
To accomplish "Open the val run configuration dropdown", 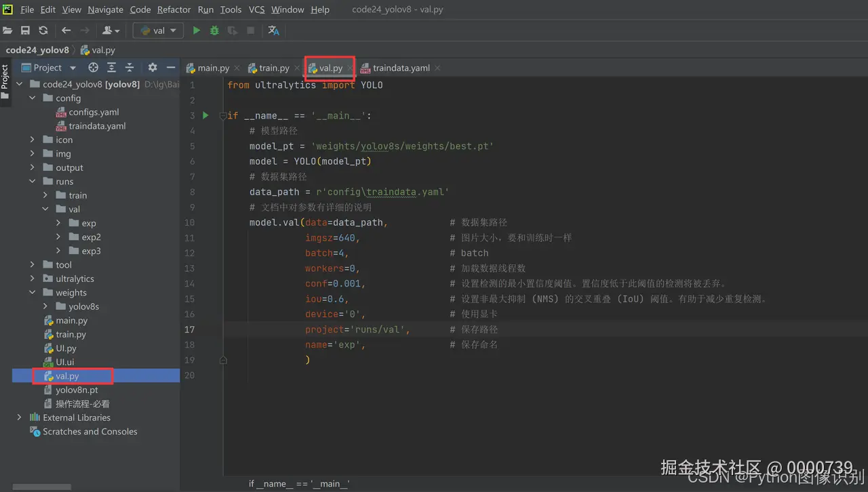I will click(x=159, y=30).
